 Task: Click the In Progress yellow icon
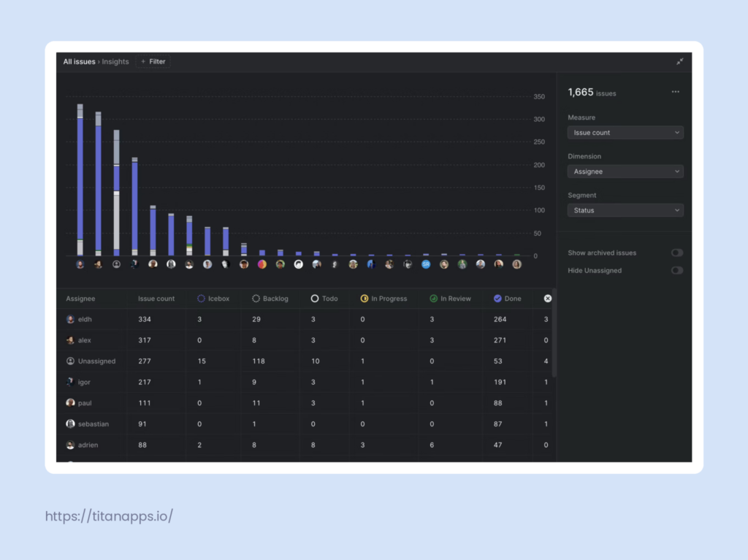pyautogui.click(x=364, y=299)
